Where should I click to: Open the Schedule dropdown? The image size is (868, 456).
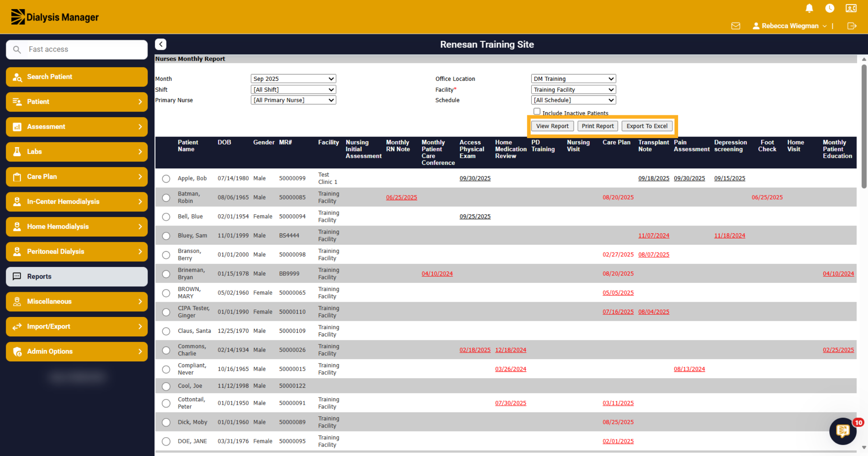tap(574, 100)
